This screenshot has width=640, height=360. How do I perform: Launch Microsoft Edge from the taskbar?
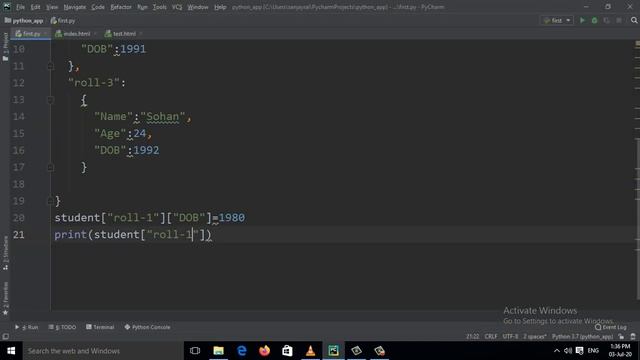point(242,351)
